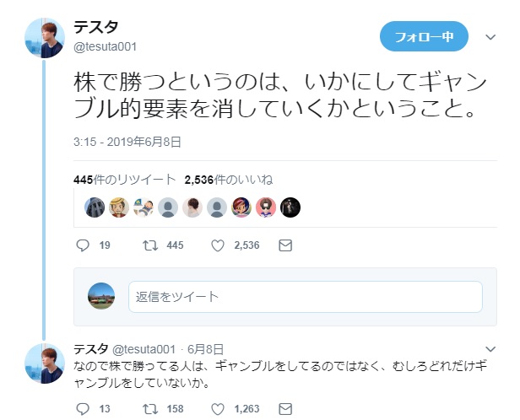Toggle the フォロー中 following button

click(424, 36)
